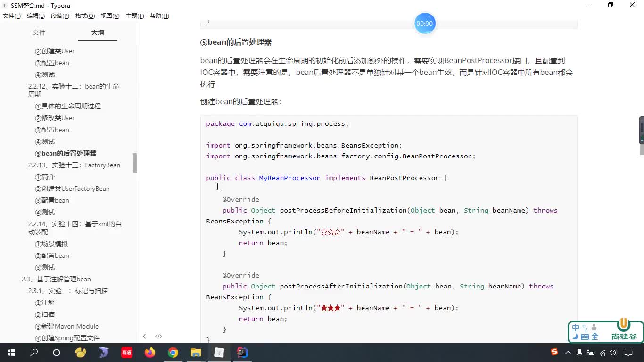Click the ⑤bean的后置处理器 document heading
This screenshot has height=362, width=644.
236,42
